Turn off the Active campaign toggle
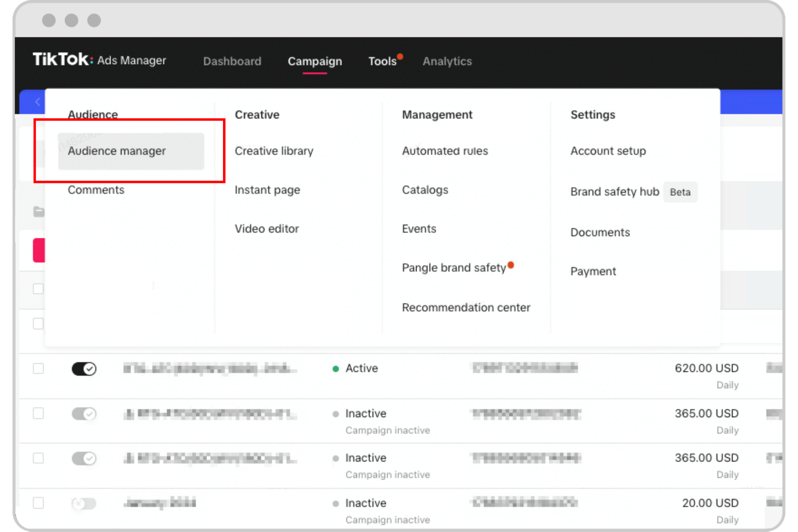 84,369
